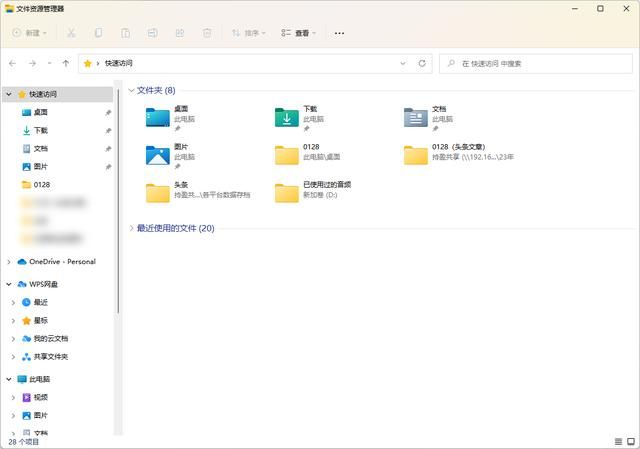This screenshot has height=449, width=640.
Task: Go up one level arrow
Action: (66, 63)
